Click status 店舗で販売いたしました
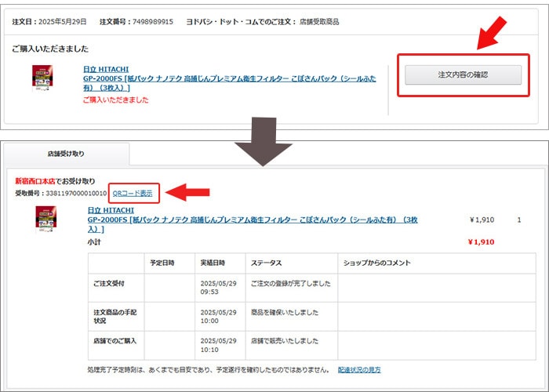 tap(285, 340)
